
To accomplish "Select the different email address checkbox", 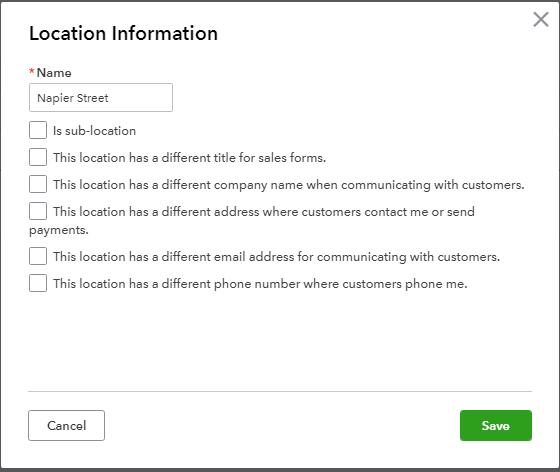I will click(x=38, y=256).
